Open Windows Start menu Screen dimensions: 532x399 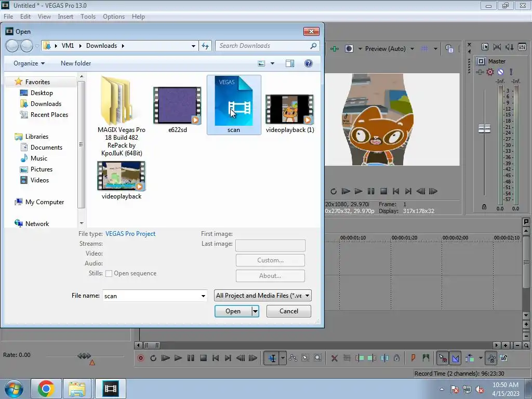14,389
